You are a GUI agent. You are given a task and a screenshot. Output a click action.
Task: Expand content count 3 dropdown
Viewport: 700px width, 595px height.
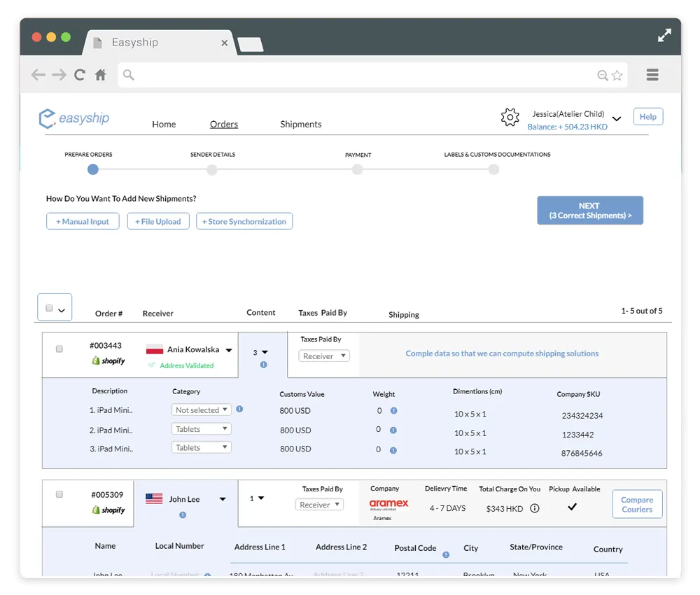265,352
